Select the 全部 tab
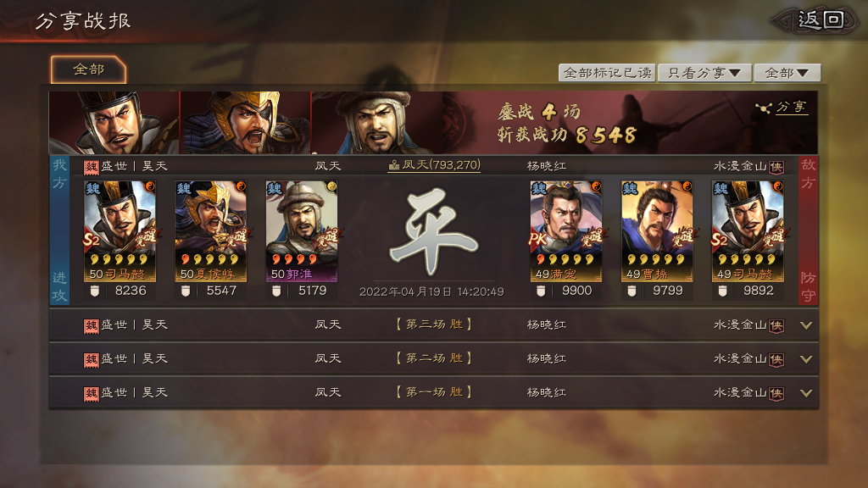 click(88, 69)
